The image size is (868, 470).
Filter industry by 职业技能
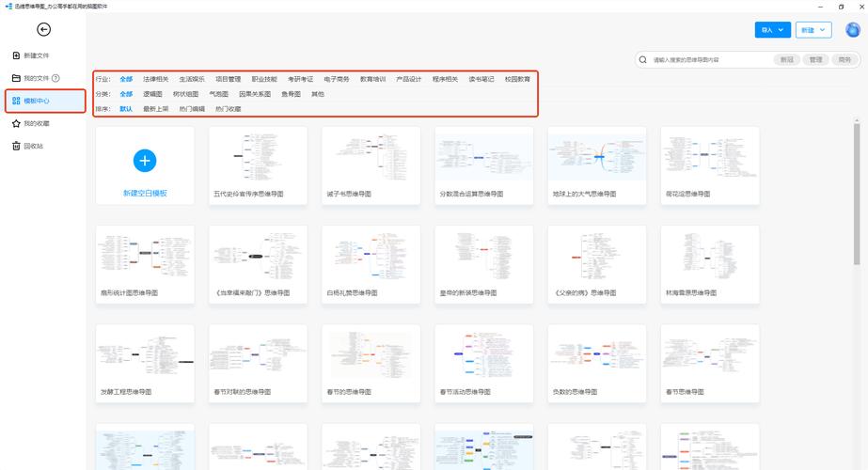(264, 79)
